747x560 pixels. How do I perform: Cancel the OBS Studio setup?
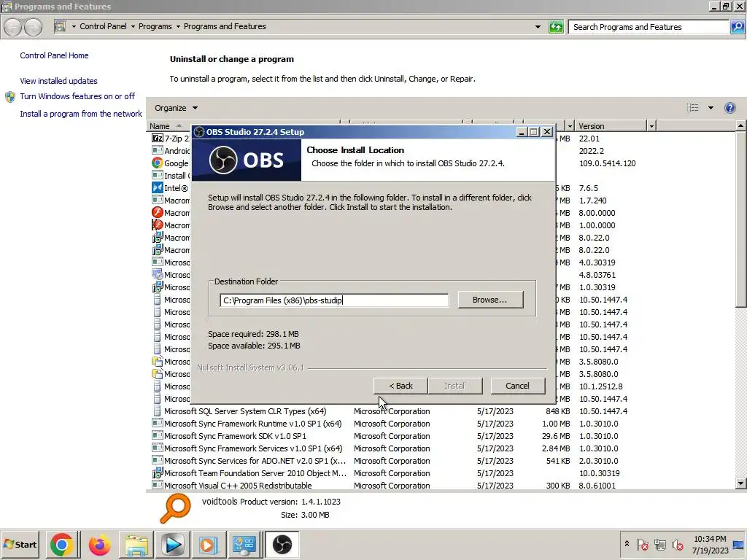517,386
